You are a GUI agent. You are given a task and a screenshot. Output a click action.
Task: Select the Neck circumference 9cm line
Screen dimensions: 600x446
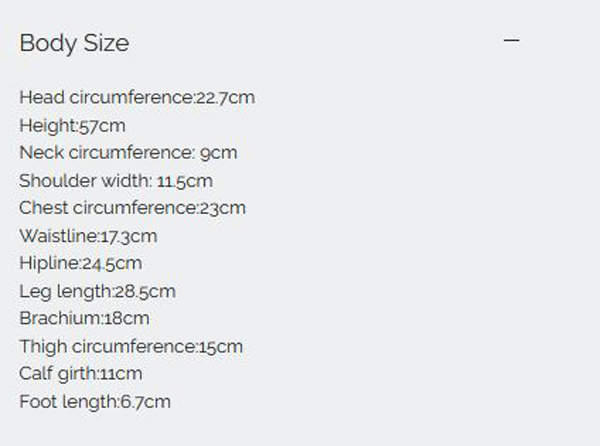point(128,153)
